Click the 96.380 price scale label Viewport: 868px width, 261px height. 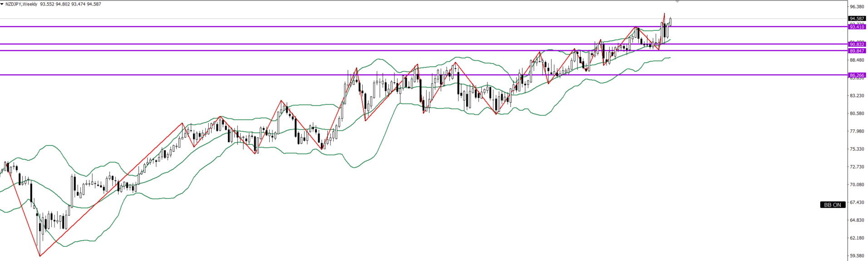pos(857,7)
